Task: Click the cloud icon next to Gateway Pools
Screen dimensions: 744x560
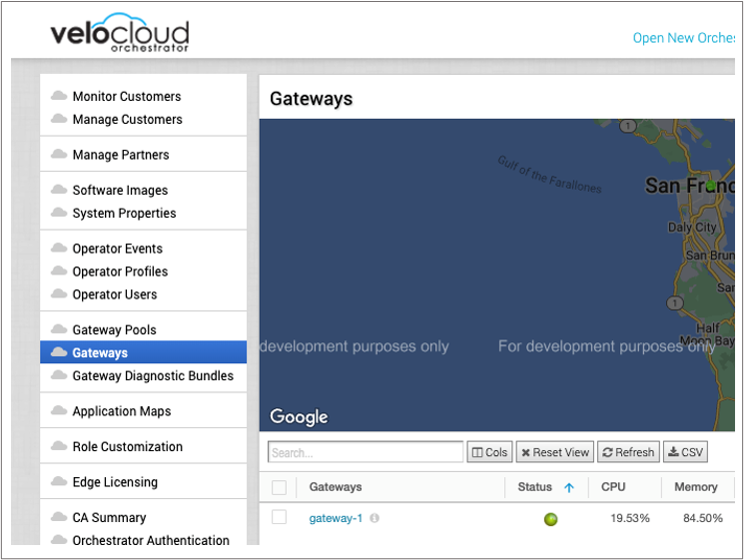Action: click(x=59, y=329)
